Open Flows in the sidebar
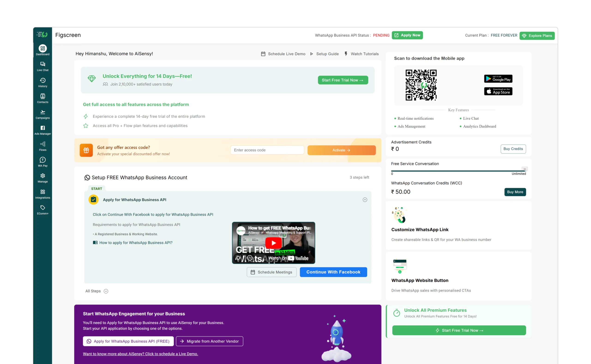This screenshot has height=364, width=591. click(43, 146)
